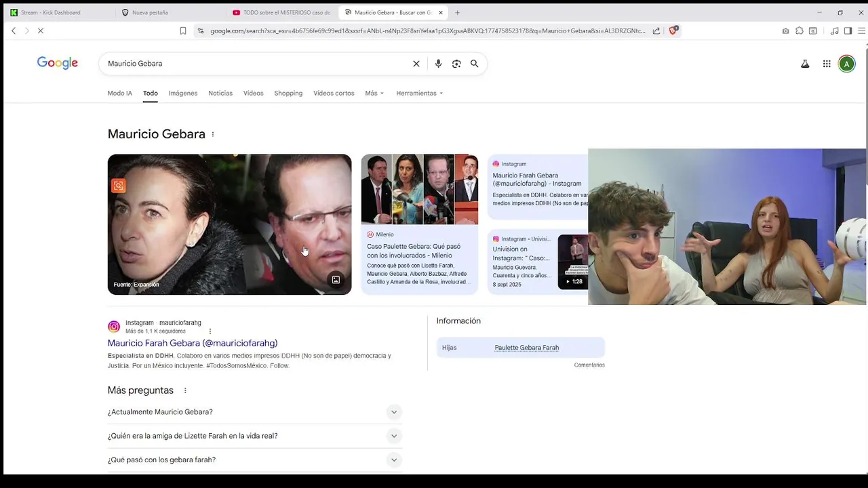Expand ¿Qué pasó con los gebara farah?

coord(254,460)
